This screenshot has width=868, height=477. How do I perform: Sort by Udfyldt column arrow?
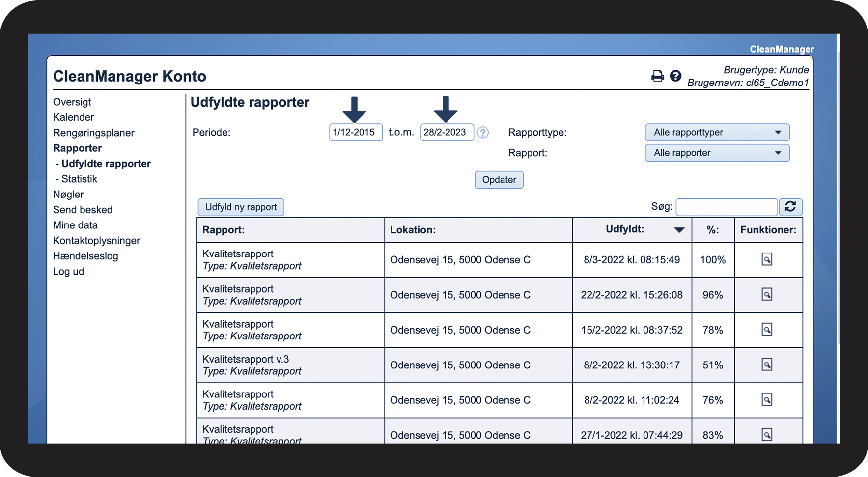coord(679,230)
